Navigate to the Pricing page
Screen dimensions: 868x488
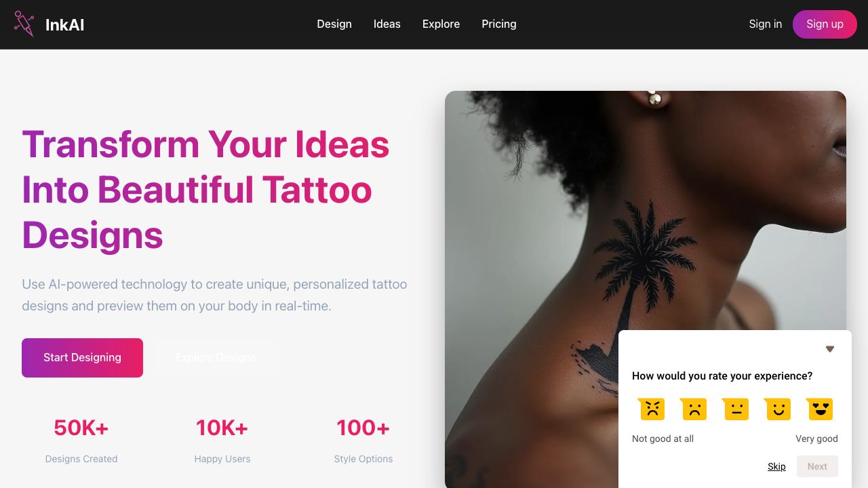499,24
